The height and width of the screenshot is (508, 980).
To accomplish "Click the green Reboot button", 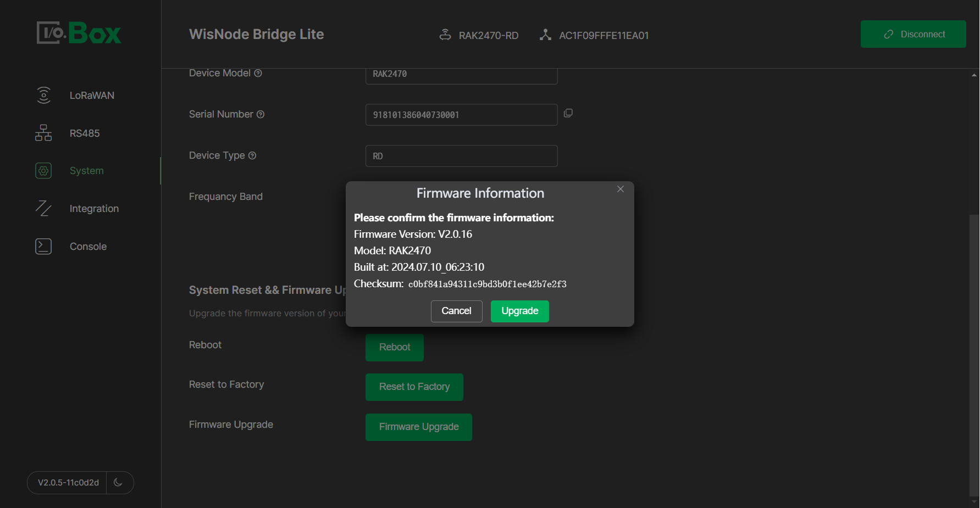I will (395, 348).
